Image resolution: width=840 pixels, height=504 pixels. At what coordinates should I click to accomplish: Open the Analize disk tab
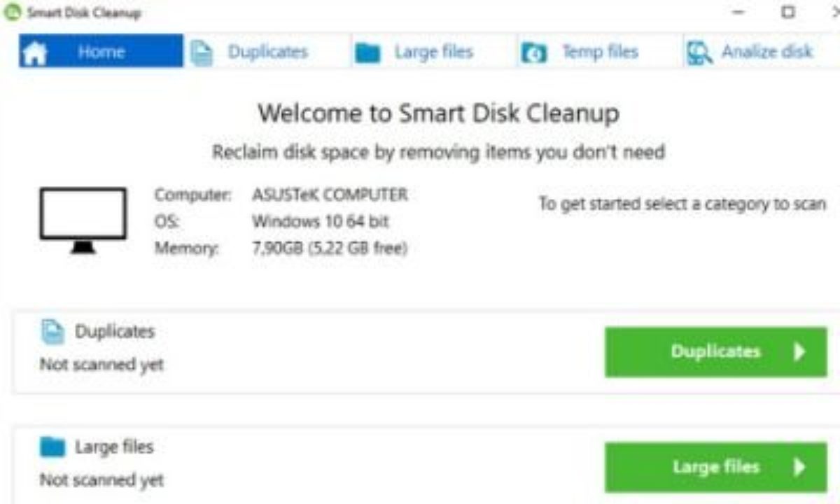pos(766,52)
